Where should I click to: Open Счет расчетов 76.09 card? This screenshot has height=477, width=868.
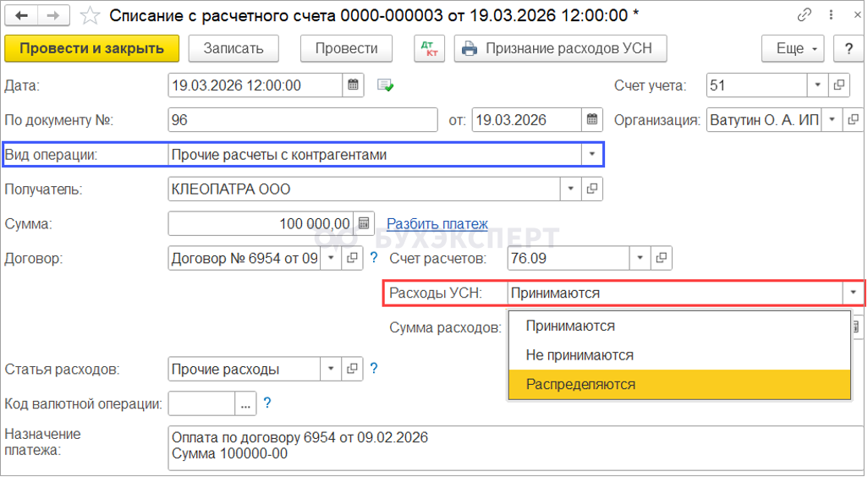[661, 258]
